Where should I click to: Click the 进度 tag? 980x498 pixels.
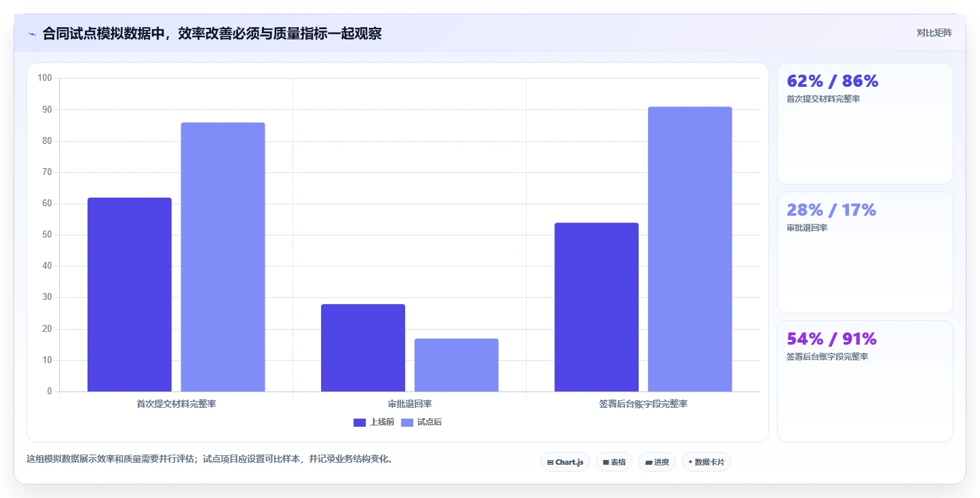click(x=657, y=462)
